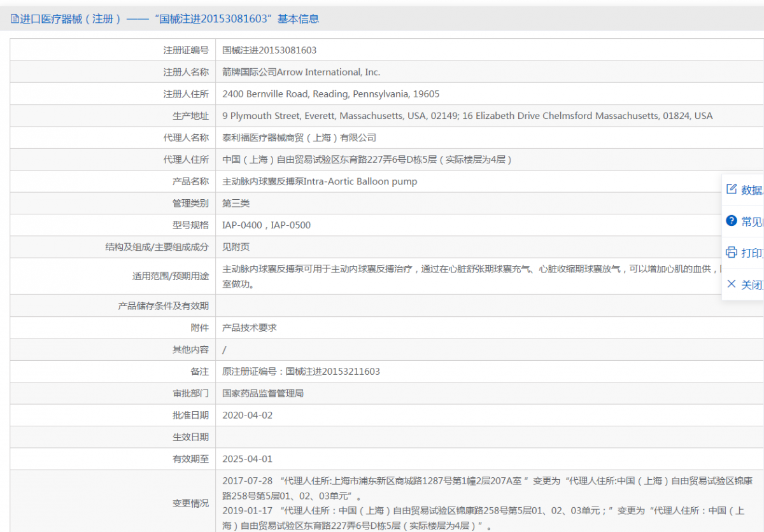Select the 打印 side menu entry
764x532 pixels.
(744, 253)
